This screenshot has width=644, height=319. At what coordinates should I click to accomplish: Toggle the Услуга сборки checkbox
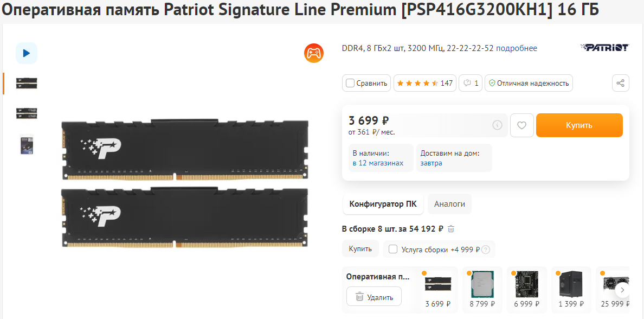pos(393,249)
